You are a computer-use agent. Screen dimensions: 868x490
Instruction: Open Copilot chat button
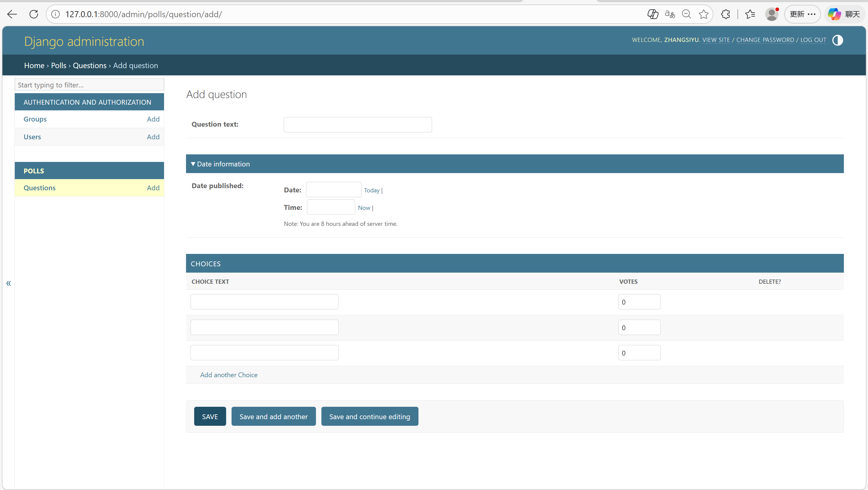click(x=844, y=14)
